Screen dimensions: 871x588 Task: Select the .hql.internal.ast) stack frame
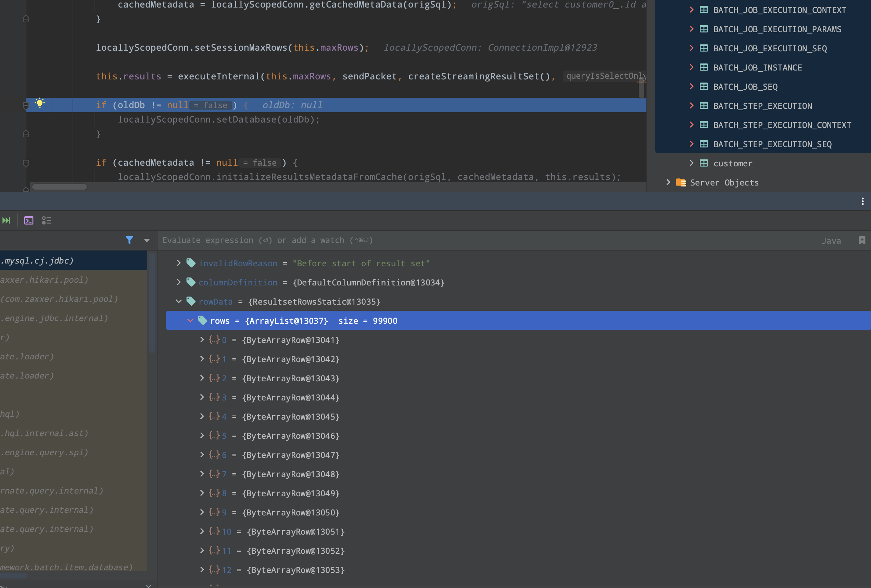point(74,433)
